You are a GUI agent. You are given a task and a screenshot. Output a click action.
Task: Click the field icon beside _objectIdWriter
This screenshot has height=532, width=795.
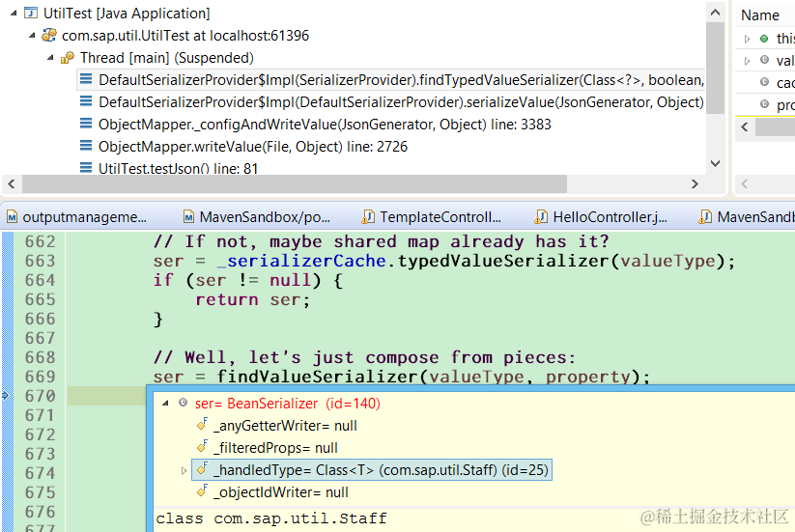tap(203, 490)
